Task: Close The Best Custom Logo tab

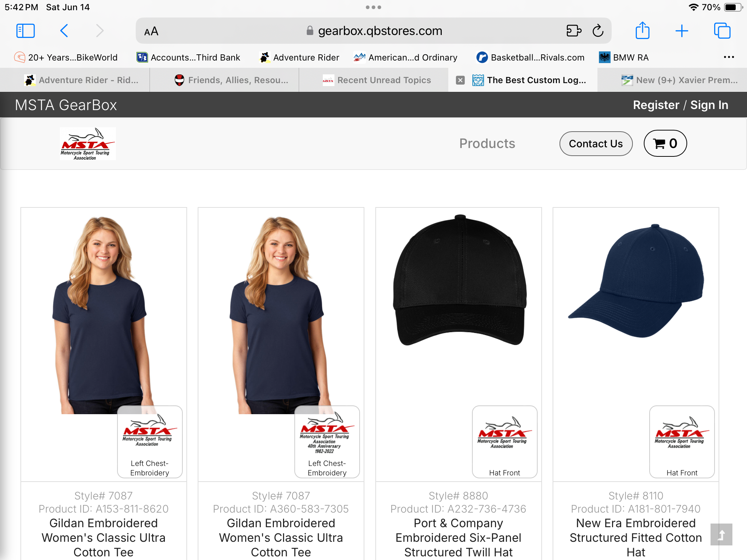Action: pyautogui.click(x=460, y=80)
